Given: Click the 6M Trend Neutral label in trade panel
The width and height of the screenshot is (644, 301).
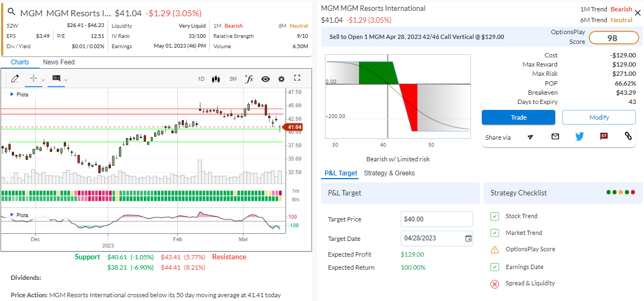Looking at the screenshot, I should point(606,19).
